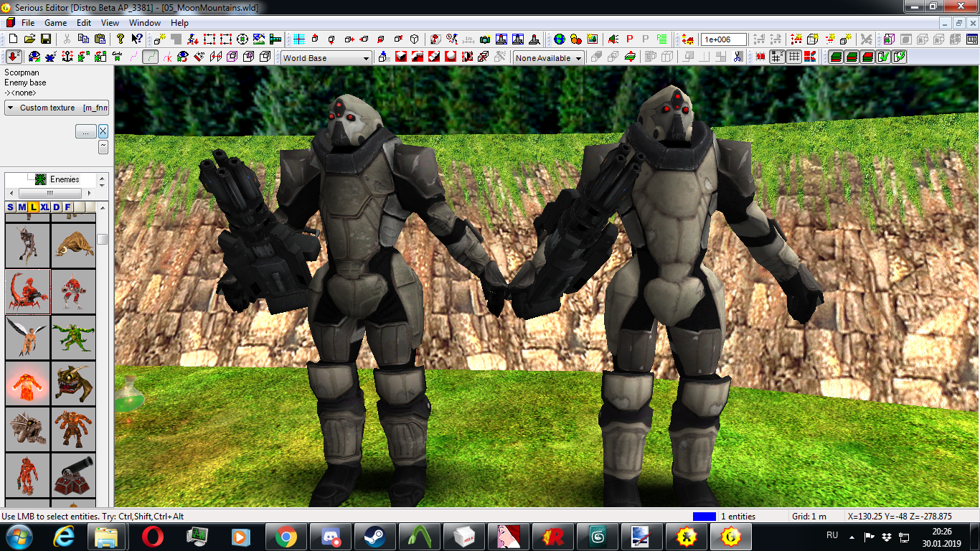Viewport: 980px width, 551px height.
Task: Select the winged harpy thumbnail
Action: (28, 337)
